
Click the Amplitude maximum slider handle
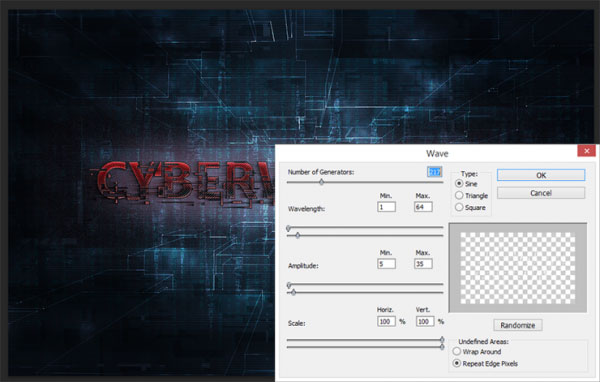point(293,292)
